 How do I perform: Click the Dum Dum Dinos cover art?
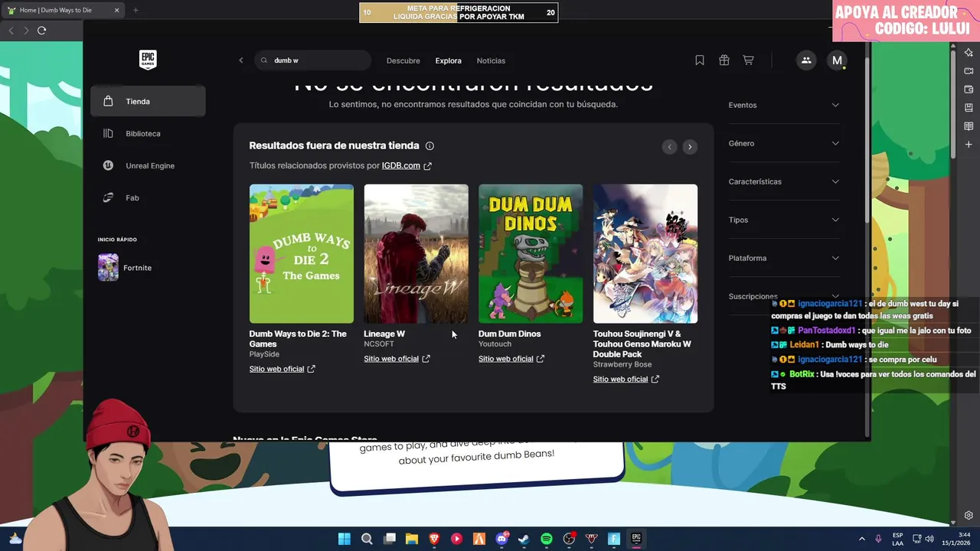coord(531,253)
